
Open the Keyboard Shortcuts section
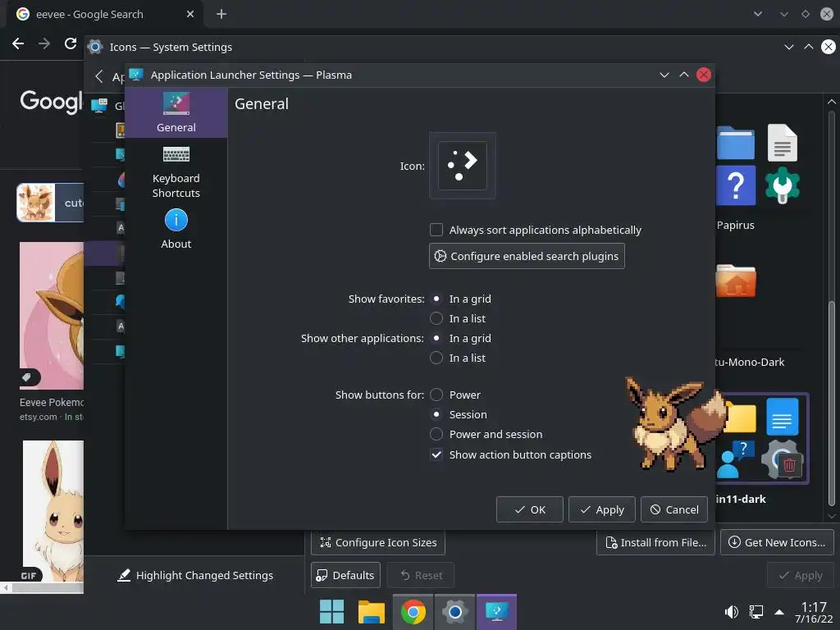[176, 172]
